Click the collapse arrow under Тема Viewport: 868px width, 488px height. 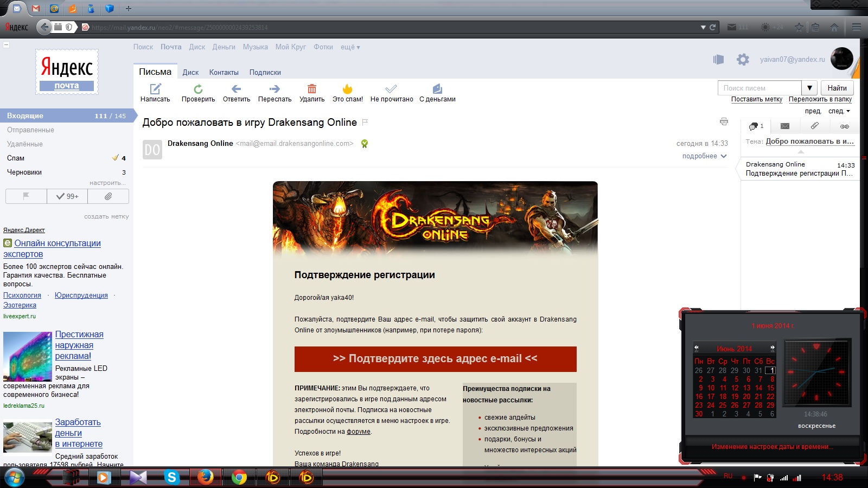801,152
